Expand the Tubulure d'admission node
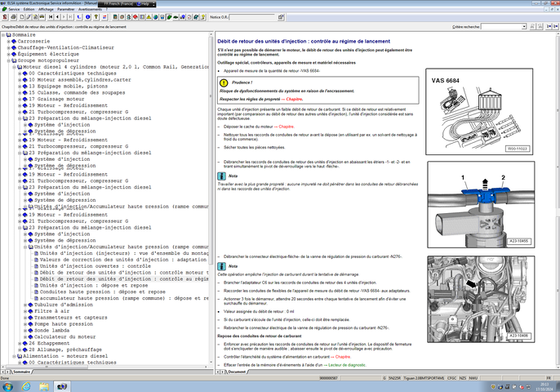 tap(25, 305)
